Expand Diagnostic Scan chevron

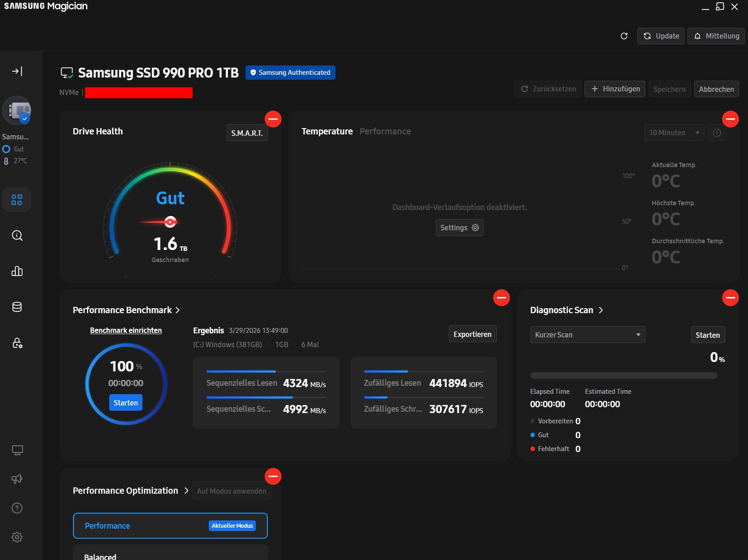[601, 310]
